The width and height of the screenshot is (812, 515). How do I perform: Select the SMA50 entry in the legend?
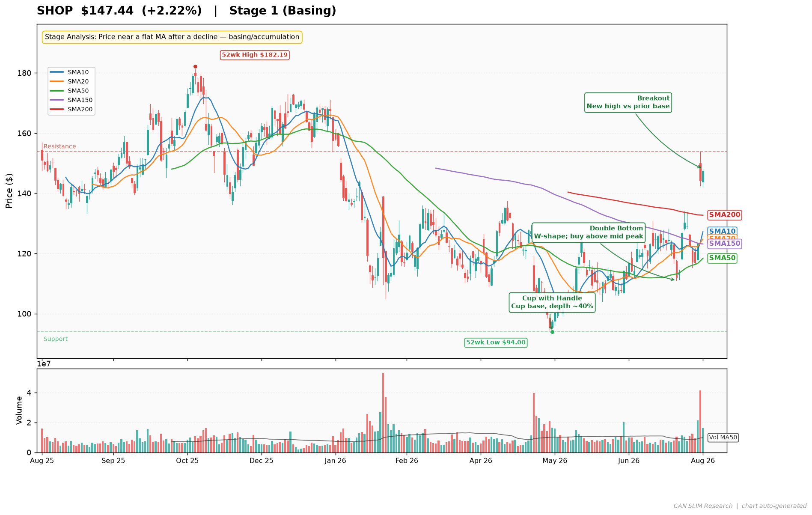[x=71, y=91]
